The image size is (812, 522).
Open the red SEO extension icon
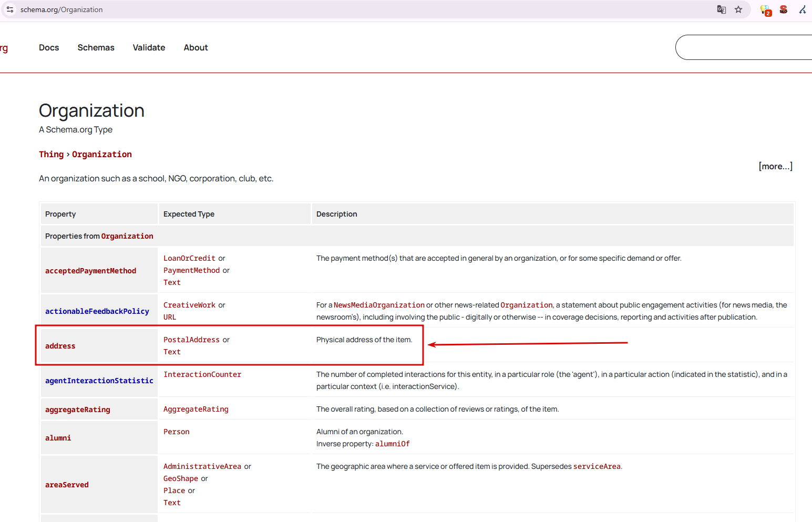[x=784, y=9]
